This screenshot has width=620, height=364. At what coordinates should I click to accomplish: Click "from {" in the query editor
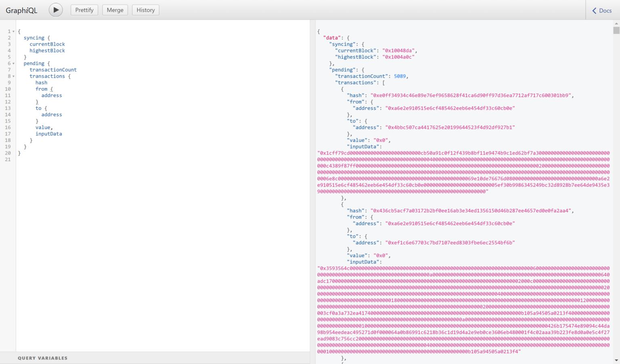(x=44, y=89)
